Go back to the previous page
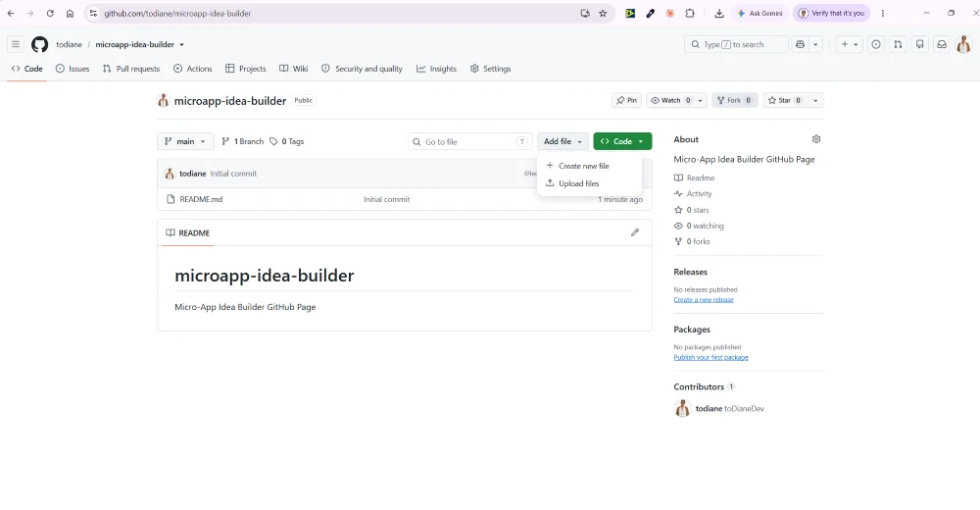This screenshot has width=980, height=510. [11, 13]
